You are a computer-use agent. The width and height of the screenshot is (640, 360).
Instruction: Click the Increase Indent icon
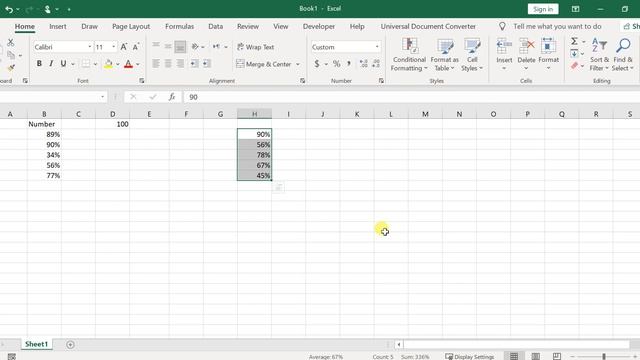[x=207, y=64]
